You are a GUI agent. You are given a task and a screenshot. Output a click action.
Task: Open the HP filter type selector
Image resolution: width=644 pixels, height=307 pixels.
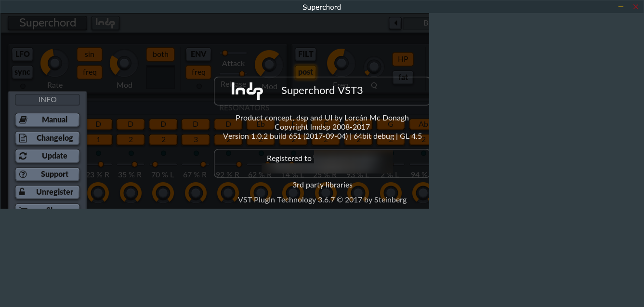403,59
